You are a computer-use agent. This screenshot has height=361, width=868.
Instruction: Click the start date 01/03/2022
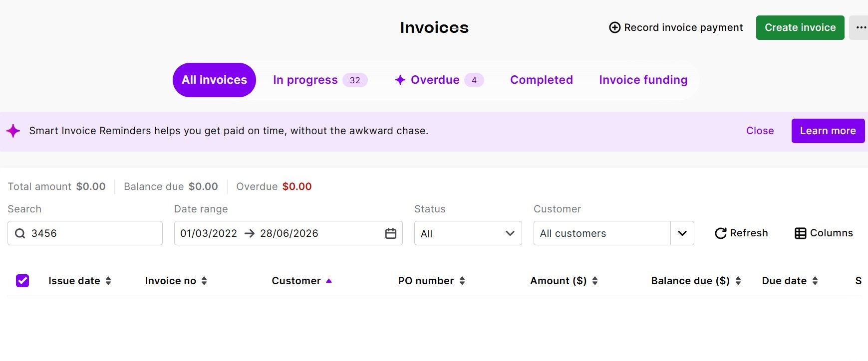pos(209,233)
